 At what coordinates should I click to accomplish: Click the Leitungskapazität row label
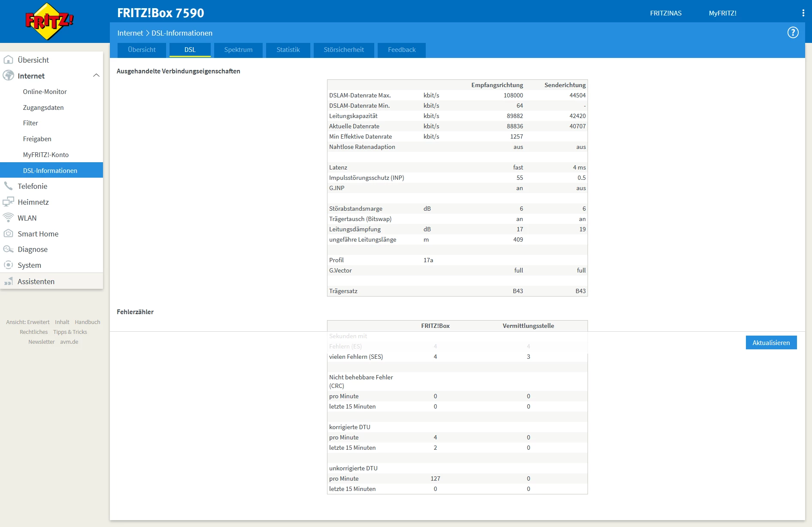click(353, 116)
